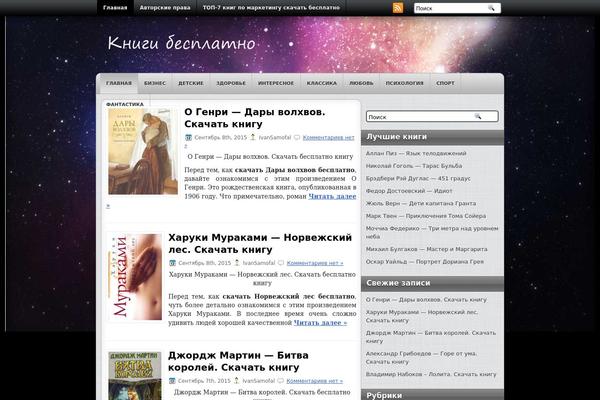Open top menu item Авторские права
The height and width of the screenshot is (400, 600).
point(165,8)
